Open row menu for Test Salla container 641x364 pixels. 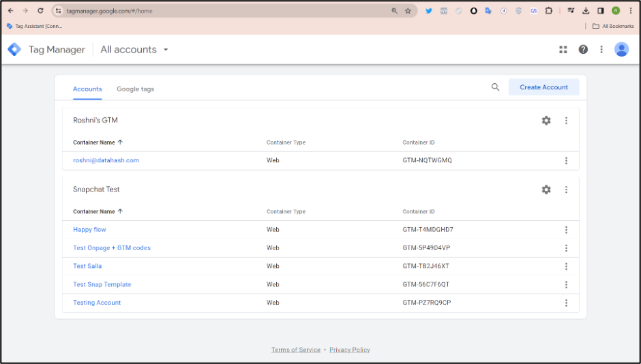566,267
